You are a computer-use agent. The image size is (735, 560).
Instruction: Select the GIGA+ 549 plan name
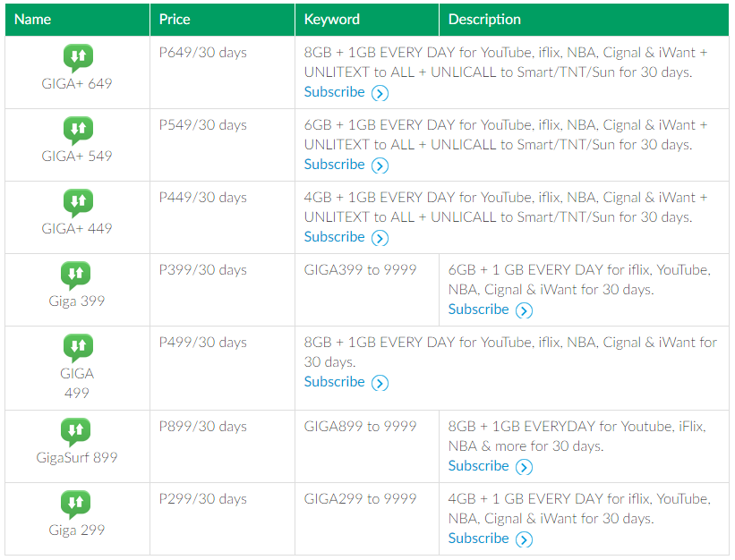click(77, 157)
